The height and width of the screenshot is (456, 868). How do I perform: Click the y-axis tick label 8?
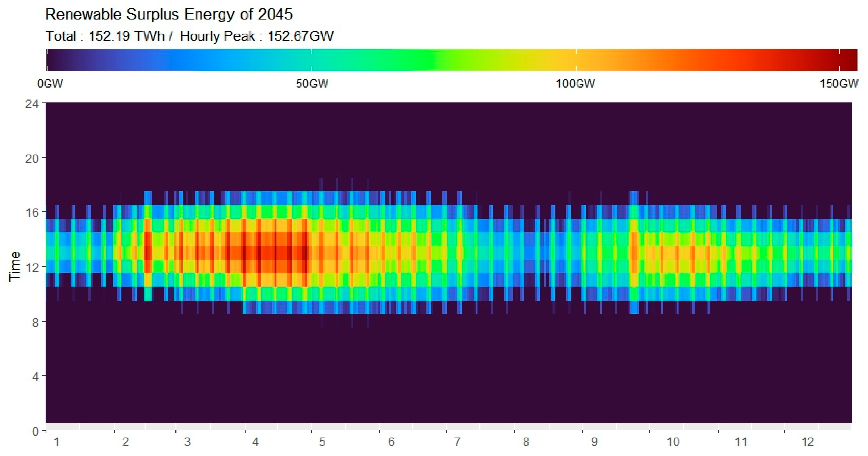[x=35, y=322]
